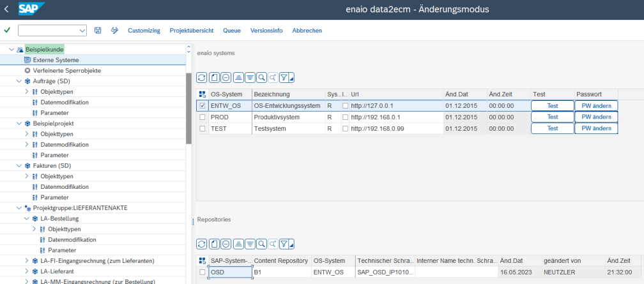Viewport: 644px width, 284px height.
Task: Open Projektübersicht in the toolbar
Action: (x=191, y=31)
